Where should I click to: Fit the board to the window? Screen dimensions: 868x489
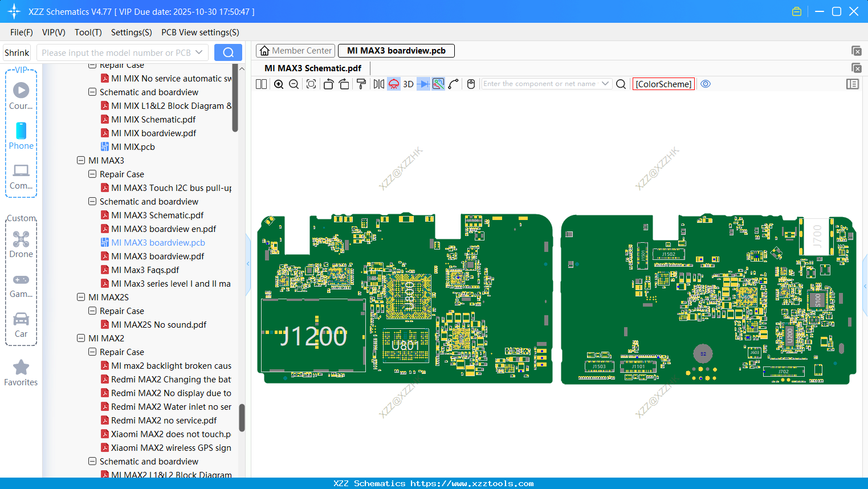pos(311,84)
